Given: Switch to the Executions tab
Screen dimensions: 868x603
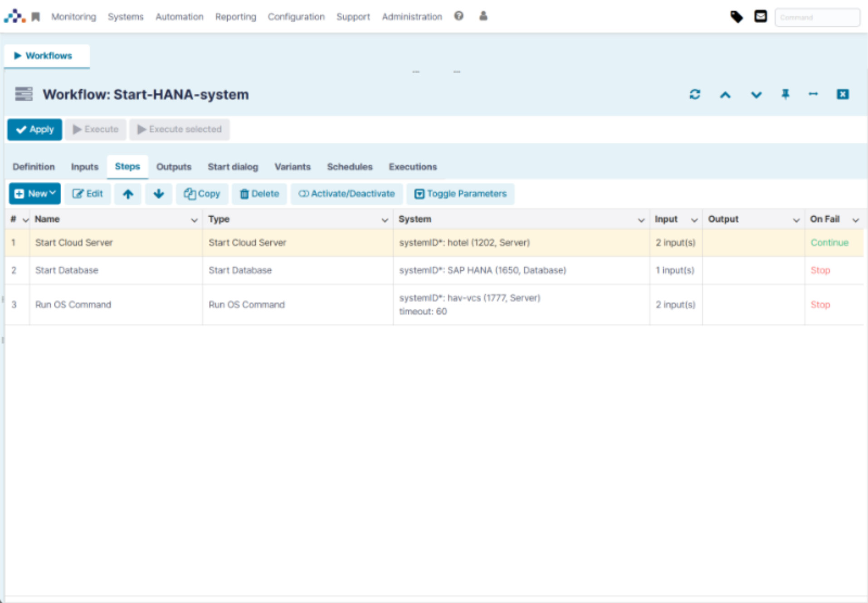Looking at the screenshot, I should [413, 167].
